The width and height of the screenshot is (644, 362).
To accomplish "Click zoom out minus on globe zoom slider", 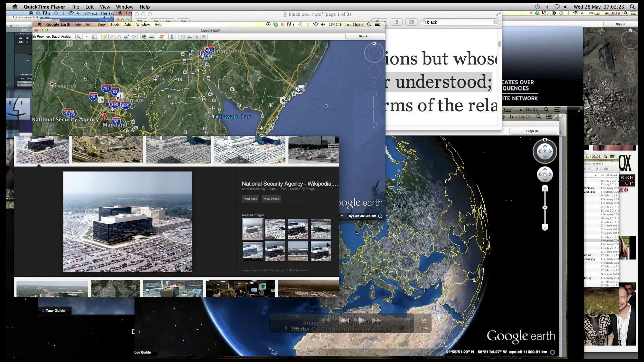I will [545, 227].
